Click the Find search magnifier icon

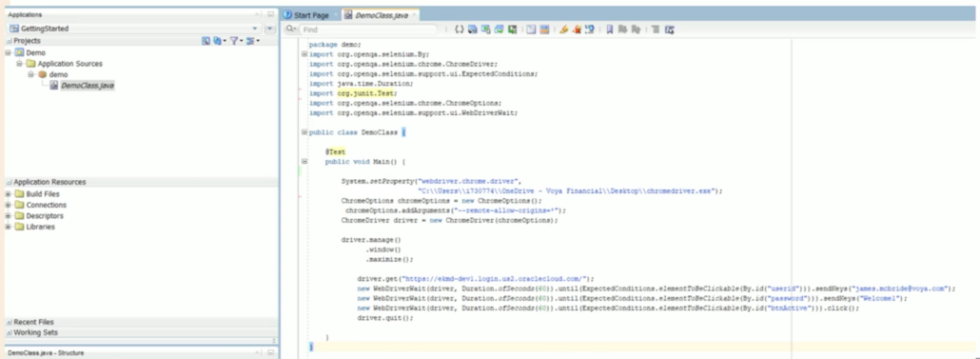[x=290, y=30]
